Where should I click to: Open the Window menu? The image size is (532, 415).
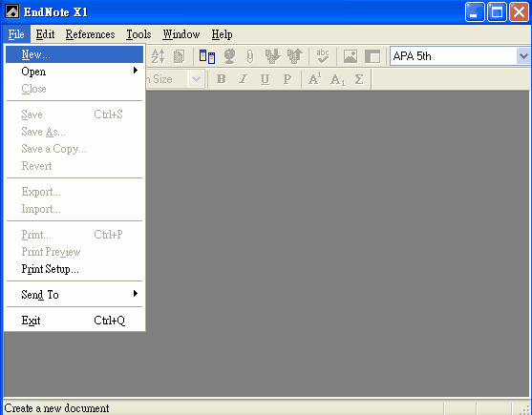(x=181, y=34)
